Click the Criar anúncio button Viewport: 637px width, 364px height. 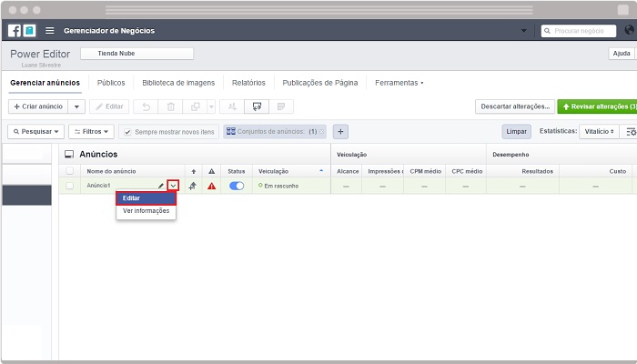pyautogui.click(x=38, y=106)
